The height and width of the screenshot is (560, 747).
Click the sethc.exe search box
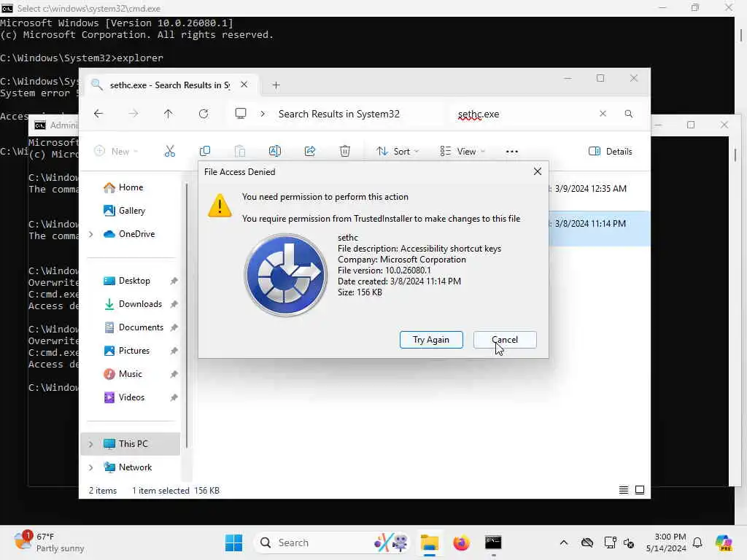(524, 114)
